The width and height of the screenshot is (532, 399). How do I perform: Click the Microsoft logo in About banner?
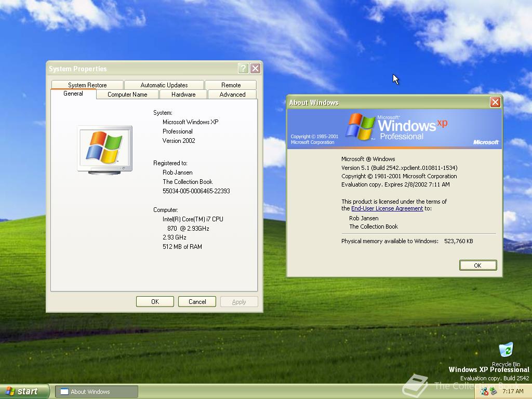(x=486, y=142)
